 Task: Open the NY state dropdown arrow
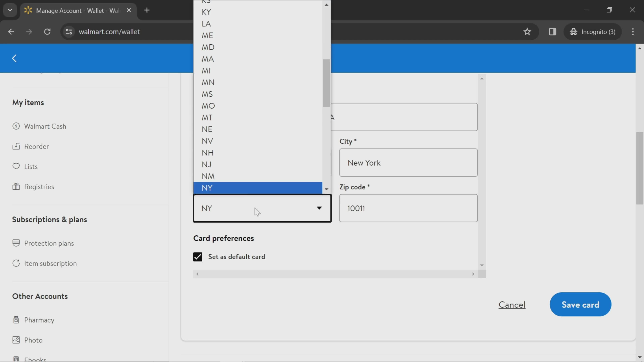pos(319,208)
